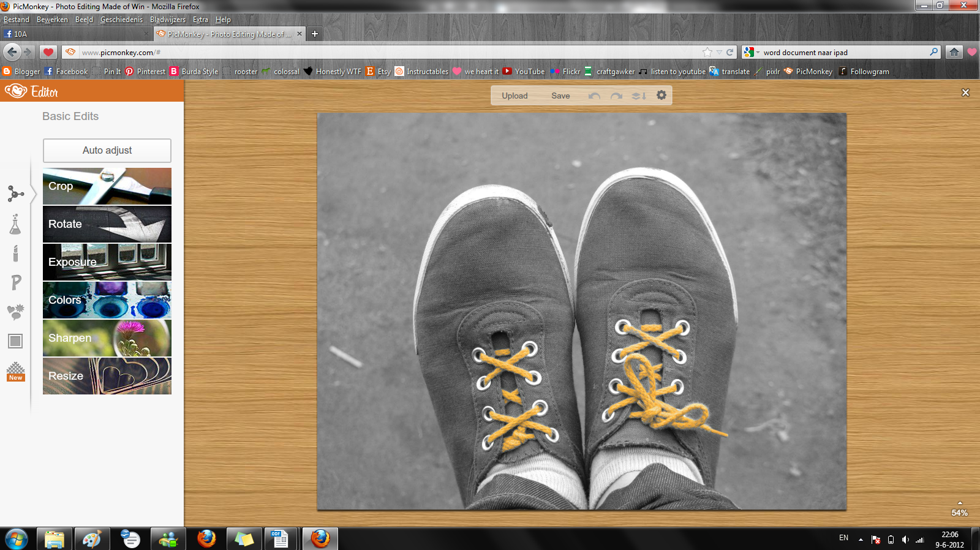Open the Sharpen tool
The height and width of the screenshot is (550, 980).
(x=107, y=338)
